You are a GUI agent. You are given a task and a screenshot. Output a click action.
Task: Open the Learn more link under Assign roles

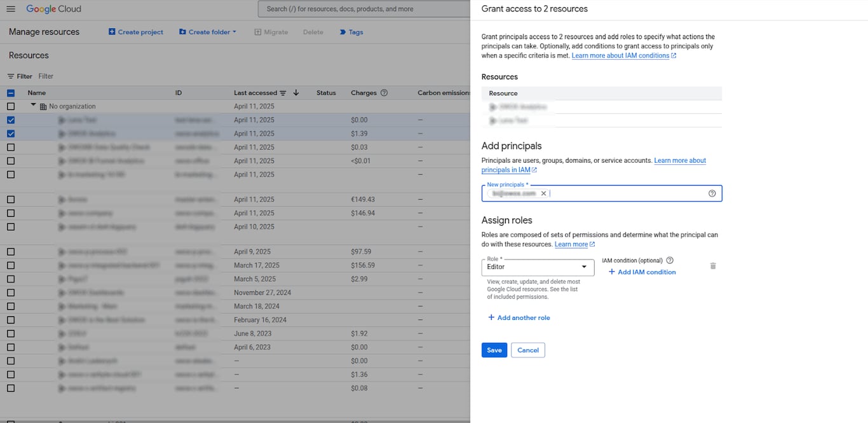point(574,244)
